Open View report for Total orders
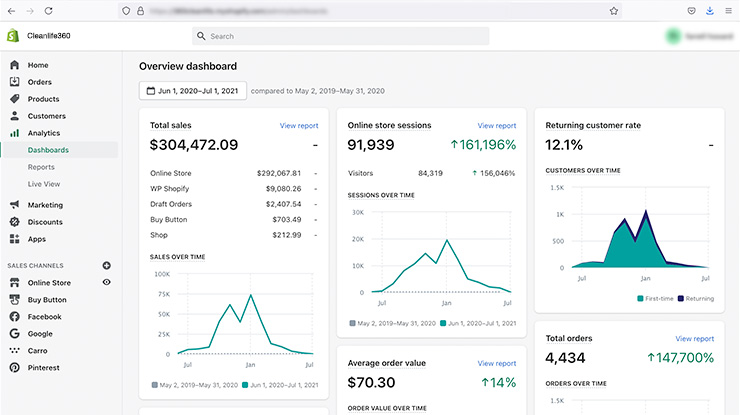Viewport: 740px width, 415px height. coord(695,339)
